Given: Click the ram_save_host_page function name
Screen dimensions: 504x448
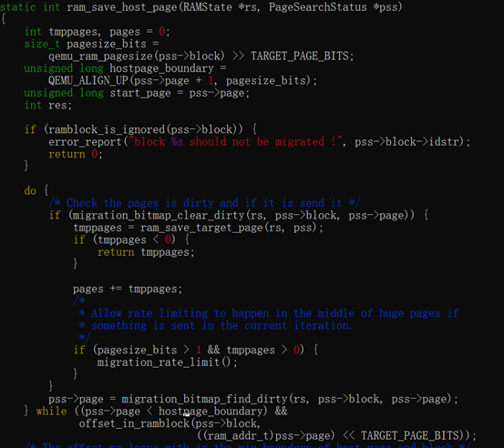Looking at the screenshot, I should click(122, 7).
